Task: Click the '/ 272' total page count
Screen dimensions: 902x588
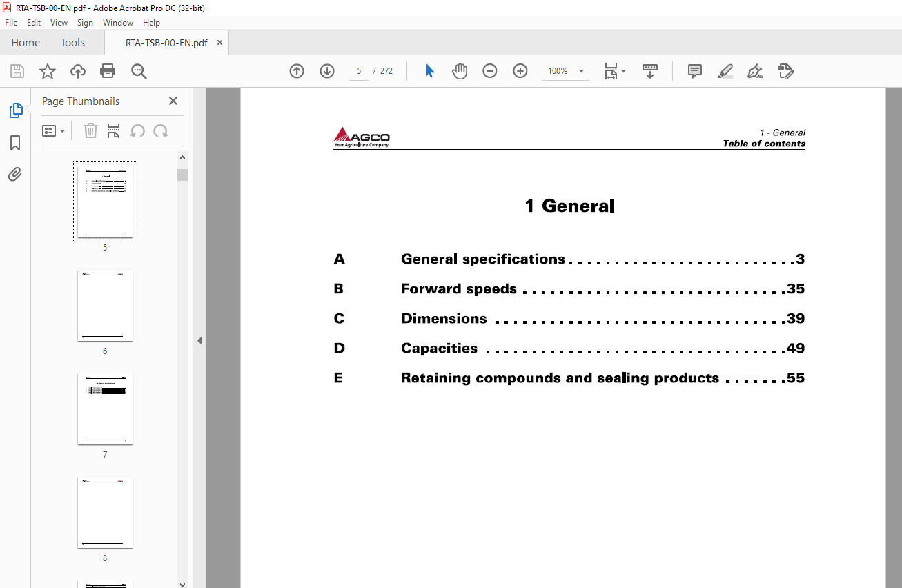Action: pos(383,71)
